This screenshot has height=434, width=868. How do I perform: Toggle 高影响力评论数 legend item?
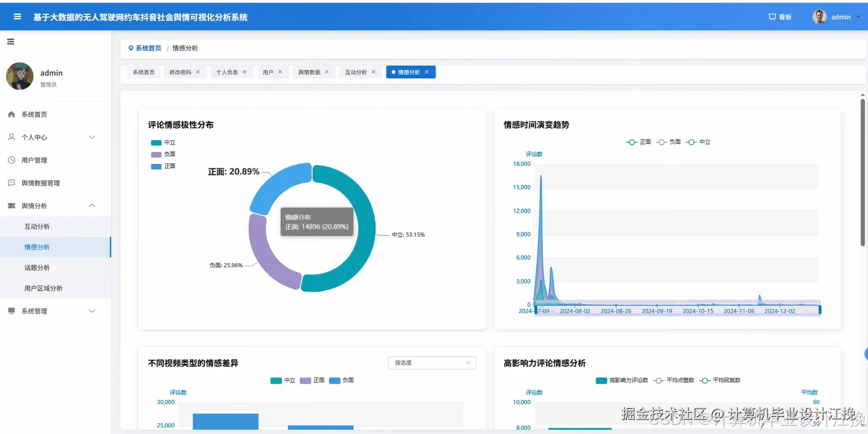click(x=621, y=380)
